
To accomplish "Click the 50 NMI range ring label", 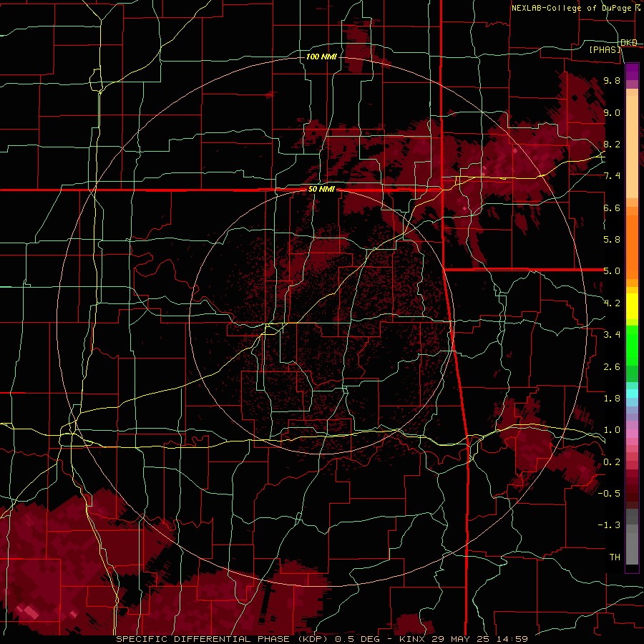I will click(x=321, y=190).
